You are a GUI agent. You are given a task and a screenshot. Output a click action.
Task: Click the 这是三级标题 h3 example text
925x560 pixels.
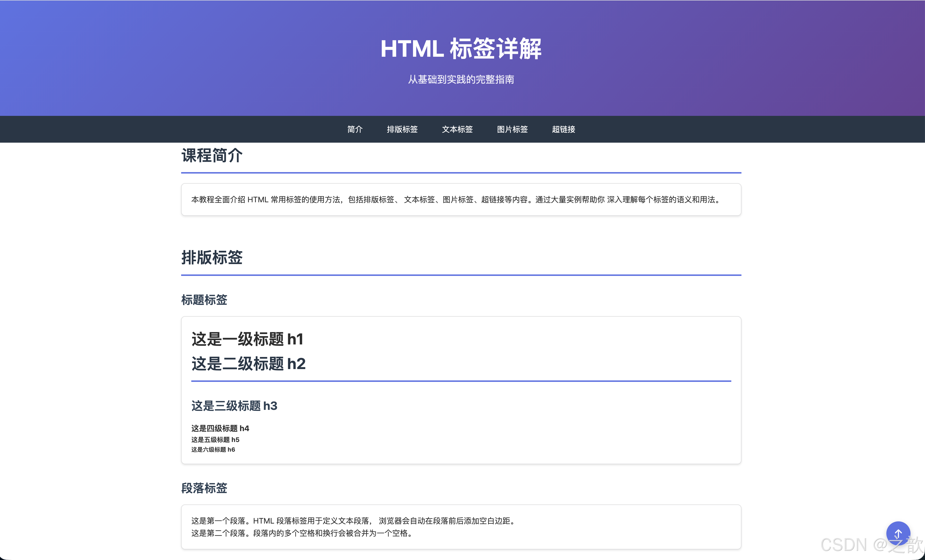point(234,406)
